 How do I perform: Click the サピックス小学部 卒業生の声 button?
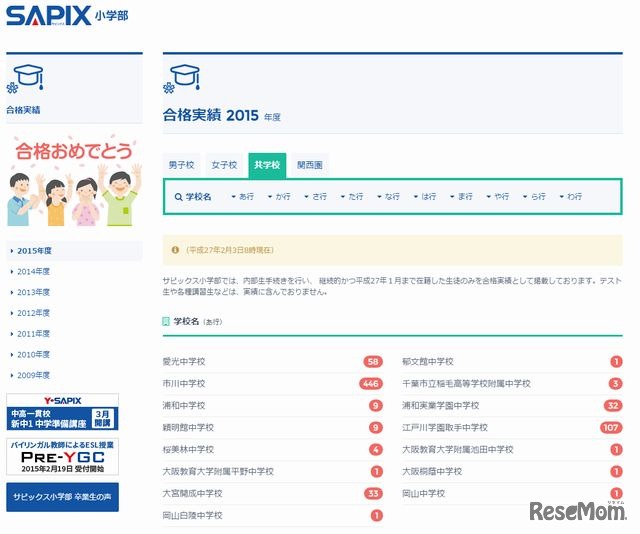pos(62,497)
